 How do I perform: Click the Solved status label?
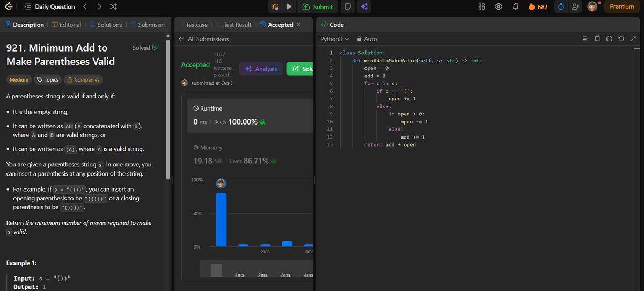click(x=145, y=48)
